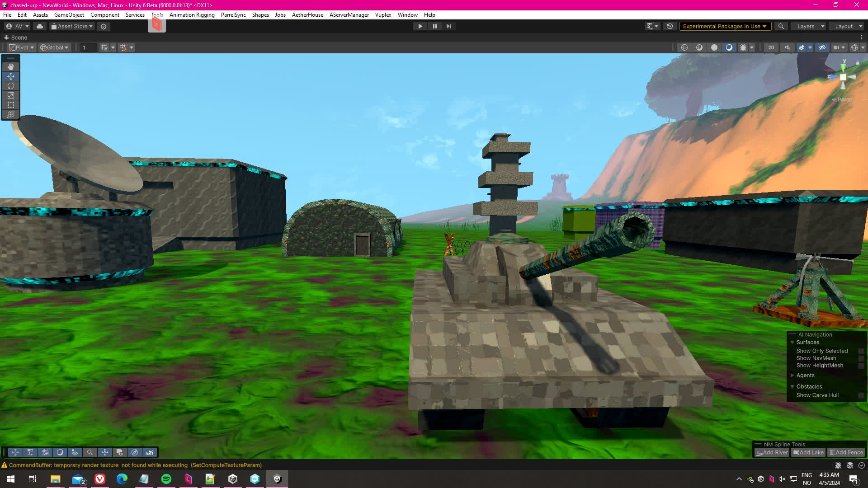Click the Add Fence button

tap(846, 452)
